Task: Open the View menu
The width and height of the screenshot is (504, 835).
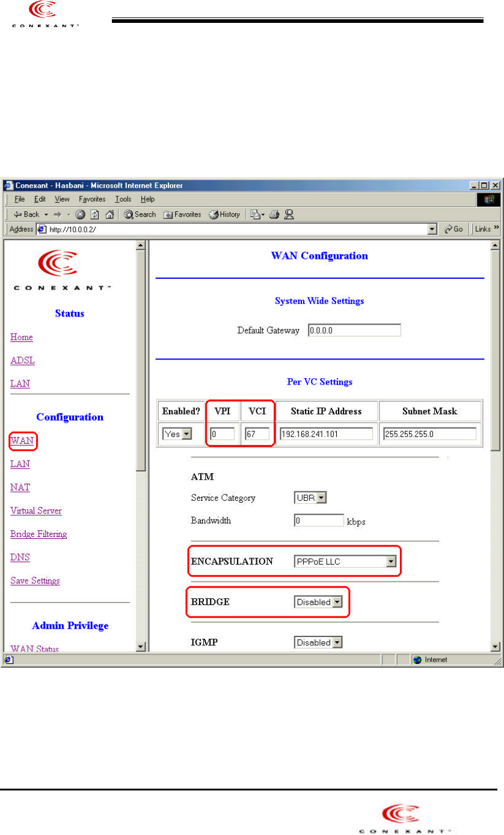Action: [62, 199]
